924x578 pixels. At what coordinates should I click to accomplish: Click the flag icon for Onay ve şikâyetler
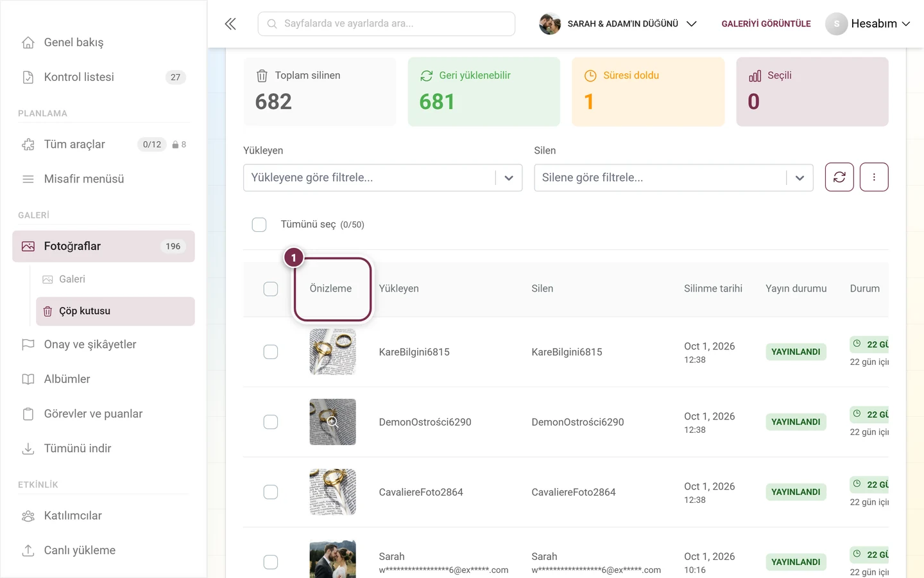coord(28,344)
